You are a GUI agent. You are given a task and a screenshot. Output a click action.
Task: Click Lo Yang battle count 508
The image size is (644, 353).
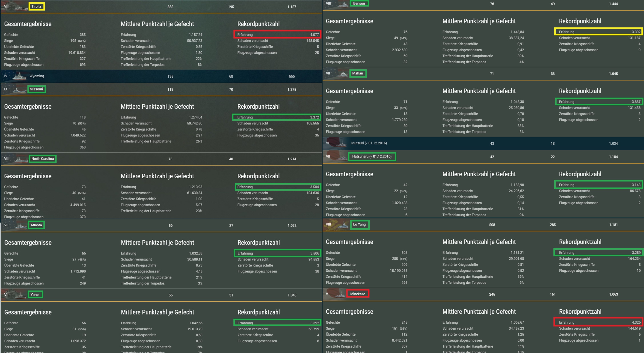[x=492, y=225]
